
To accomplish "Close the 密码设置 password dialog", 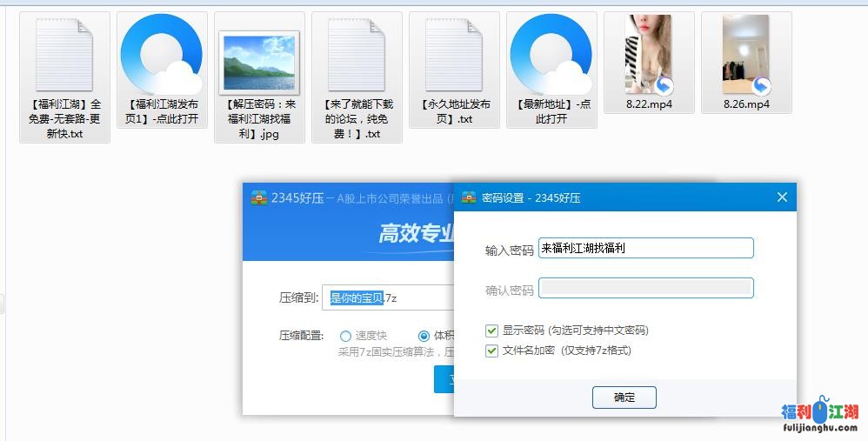I will (782, 197).
